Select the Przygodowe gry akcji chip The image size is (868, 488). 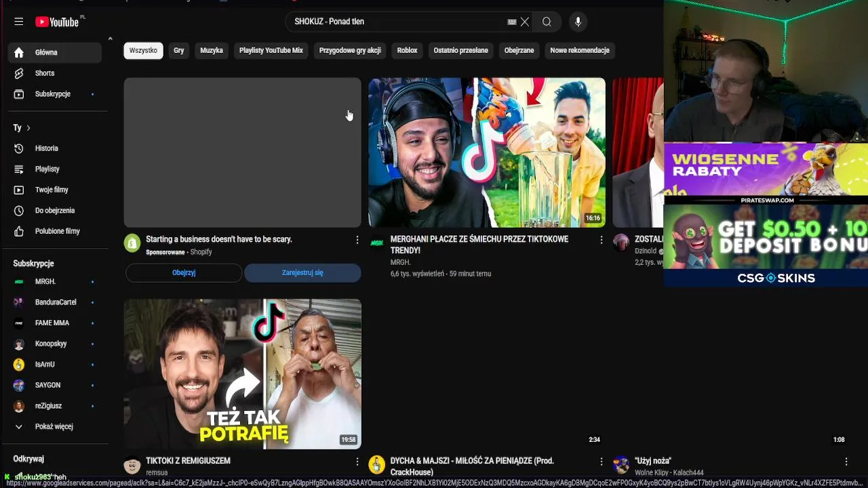[x=350, y=50]
